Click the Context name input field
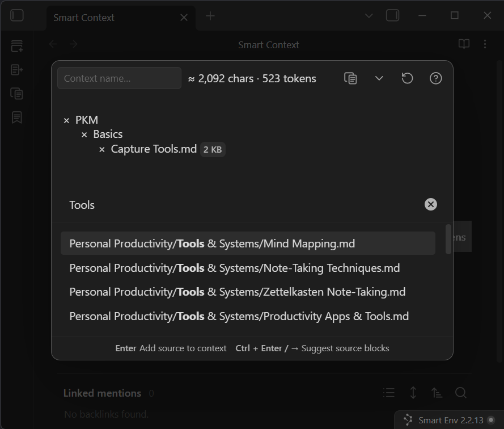 point(119,78)
